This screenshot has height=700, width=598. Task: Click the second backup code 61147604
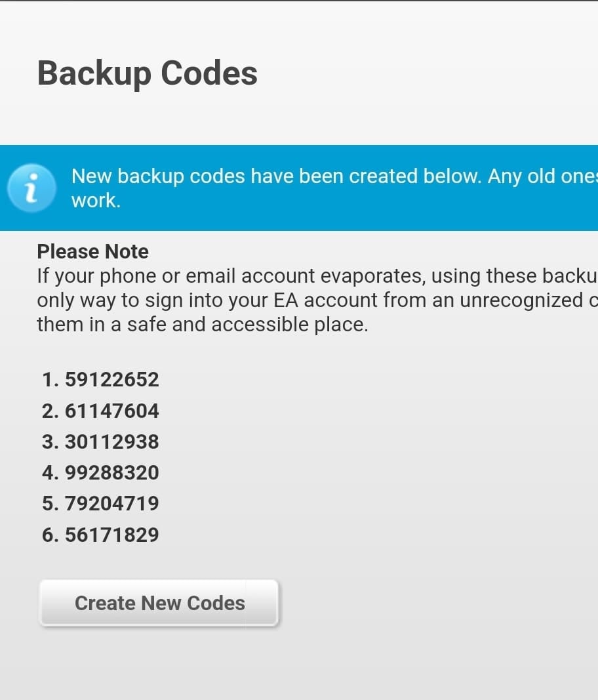point(111,411)
